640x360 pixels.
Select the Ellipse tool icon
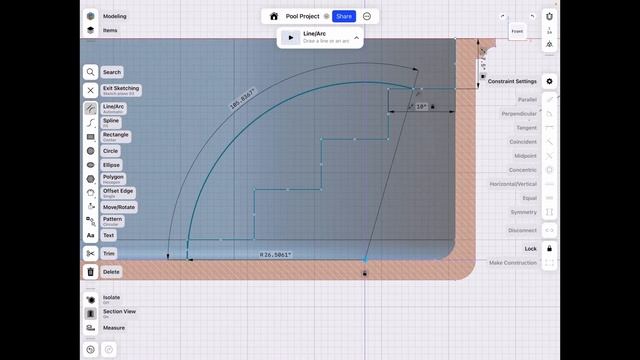[91, 165]
